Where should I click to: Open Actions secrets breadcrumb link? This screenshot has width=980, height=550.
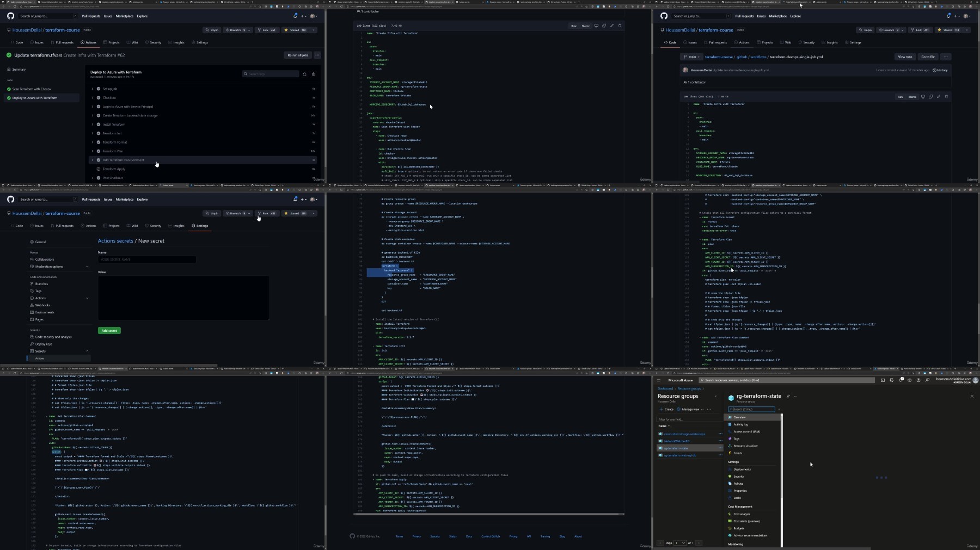pyautogui.click(x=115, y=241)
